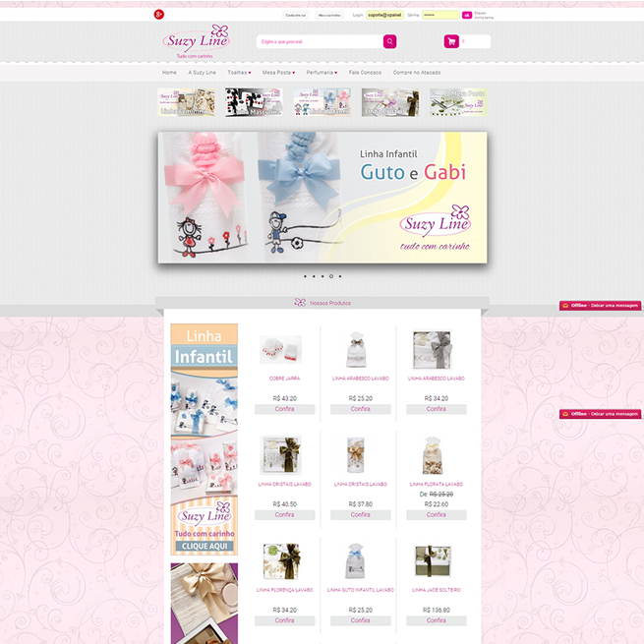Viewport: 644px width, 644px height.
Task: Open the Linha Infantil CLIQUE AQUI sidebar banner
Action: tap(205, 439)
